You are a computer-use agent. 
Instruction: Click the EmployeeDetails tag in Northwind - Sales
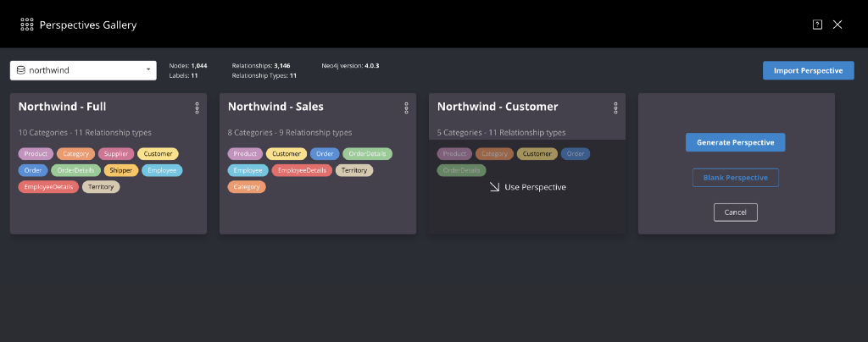pyautogui.click(x=303, y=170)
